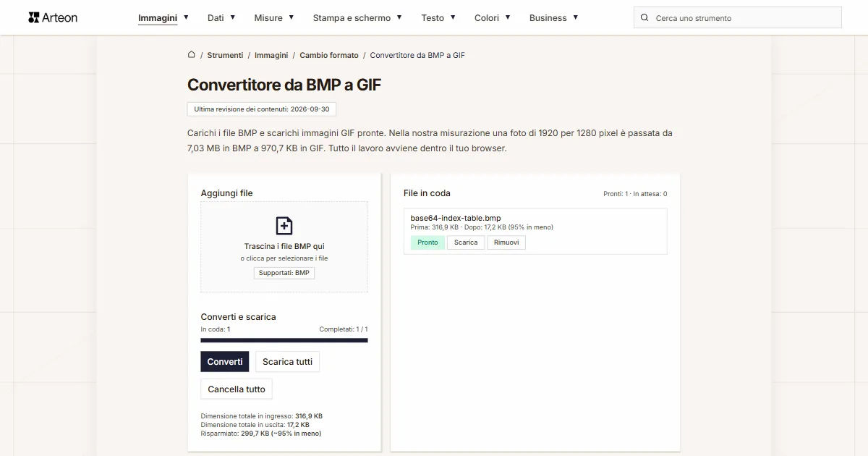Click the Aggiungi file heading
The image size is (868, 456).
(226, 193)
